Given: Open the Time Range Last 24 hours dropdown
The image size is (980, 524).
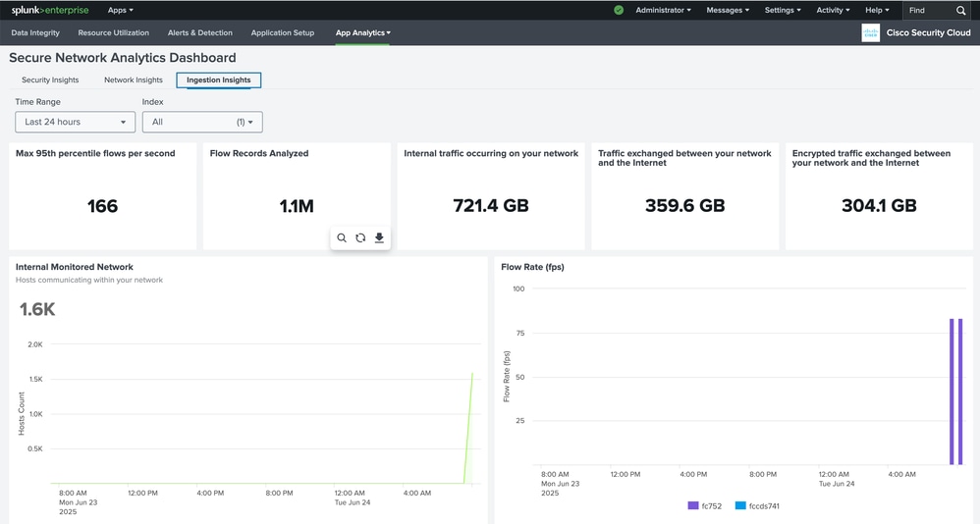Looking at the screenshot, I should pyautogui.click(x=75, y=122).
